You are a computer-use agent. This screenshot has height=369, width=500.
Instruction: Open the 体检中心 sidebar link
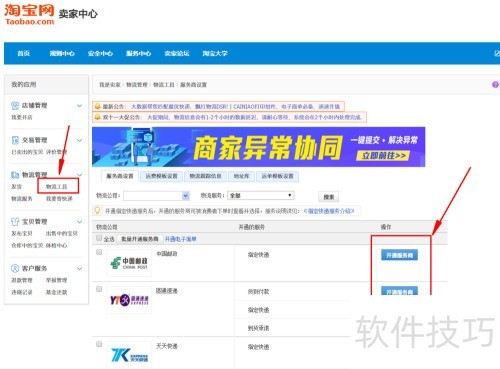pyautogui.click(x=56, y=245)
